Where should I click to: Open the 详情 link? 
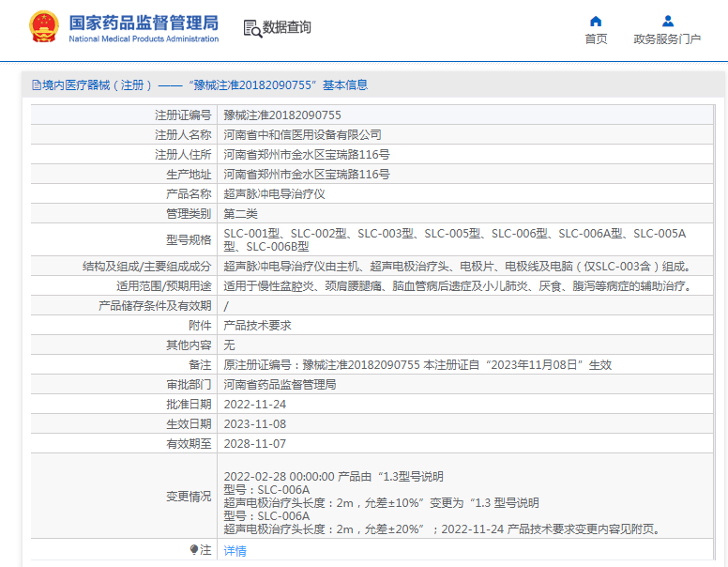tap(235, 551)
